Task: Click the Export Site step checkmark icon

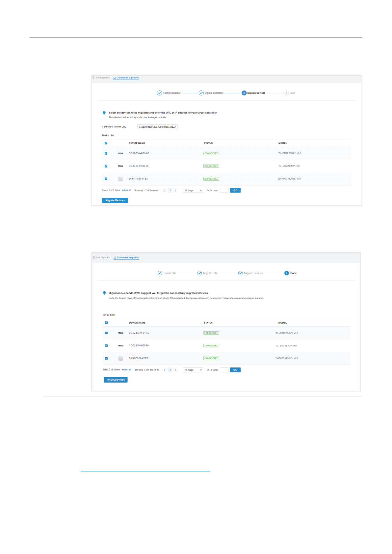Action: pyautogui.click(x=160, y=273)
